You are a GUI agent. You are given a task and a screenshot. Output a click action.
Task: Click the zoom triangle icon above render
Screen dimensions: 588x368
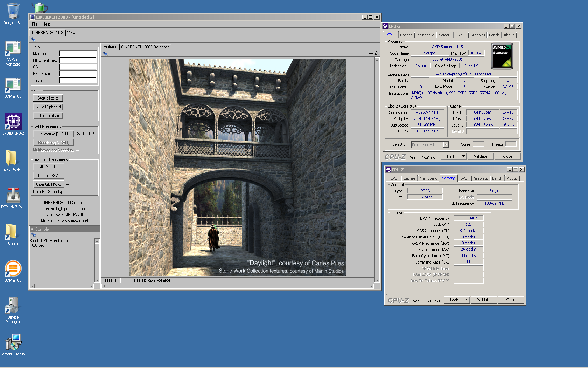coord(377,54)
